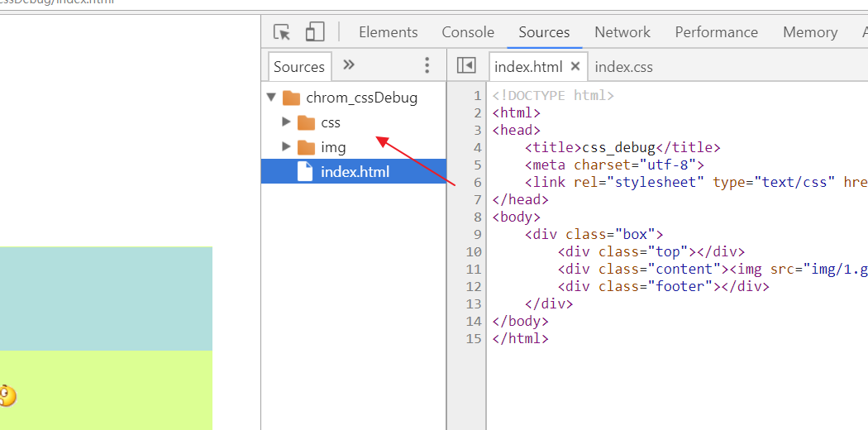Select index.html in the file tree

pyautogui.click(x=354, y=171)
